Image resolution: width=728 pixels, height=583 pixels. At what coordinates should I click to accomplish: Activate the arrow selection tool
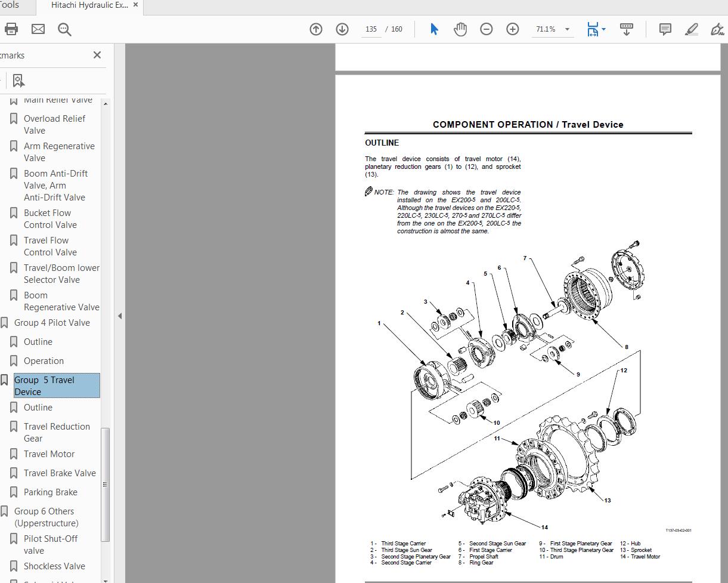click(434, 29)
